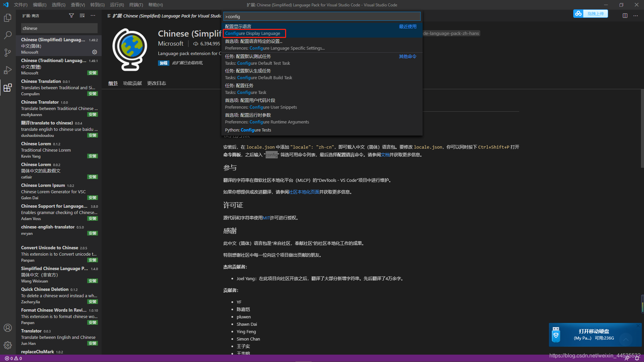The height and width of the screenshot is (362, 644).
Task: Install Chinese Translator by mollykannn
Action: coord(93,114)
